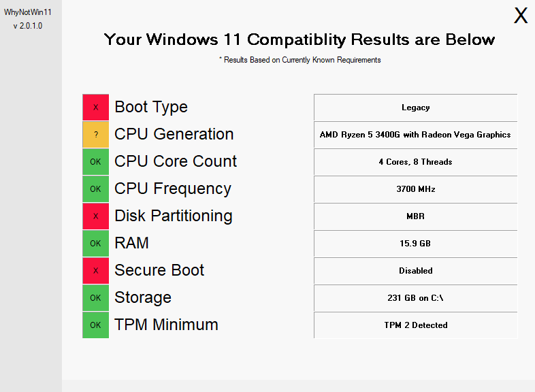Viewport: 535px width, 392px height.
Task: Close the WhyNotWin11 window with the X
Action: pos(521,16)
